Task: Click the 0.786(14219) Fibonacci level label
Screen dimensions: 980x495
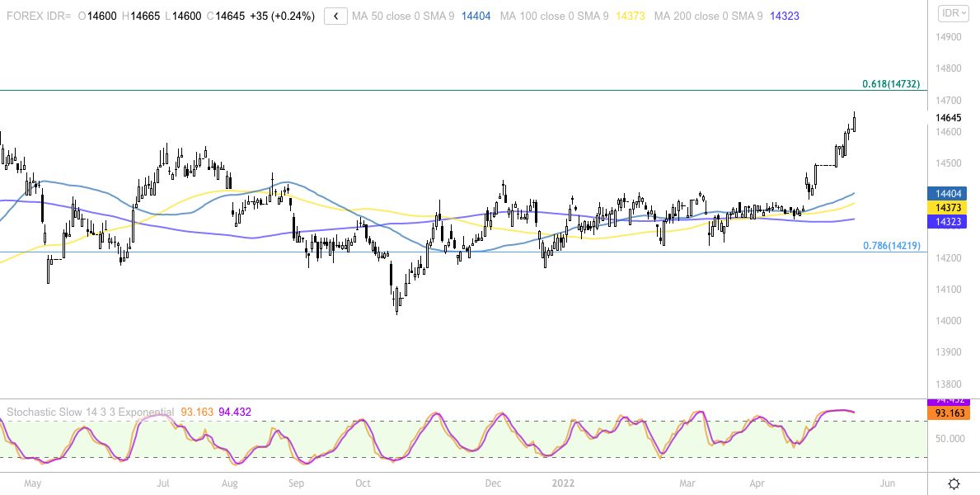Action: coord(892,246)
